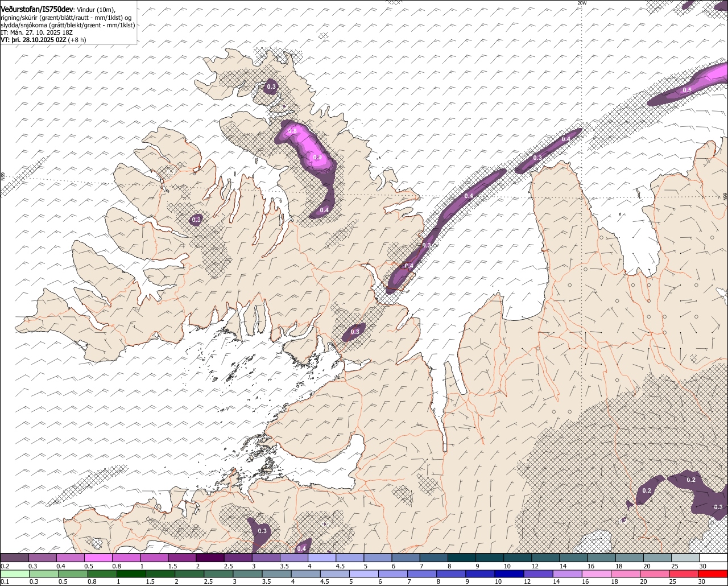Select bright pink swatch between 0.5 and 0.8 in top legend
Viewport: 728px width, 586px height.
[98, 558]
